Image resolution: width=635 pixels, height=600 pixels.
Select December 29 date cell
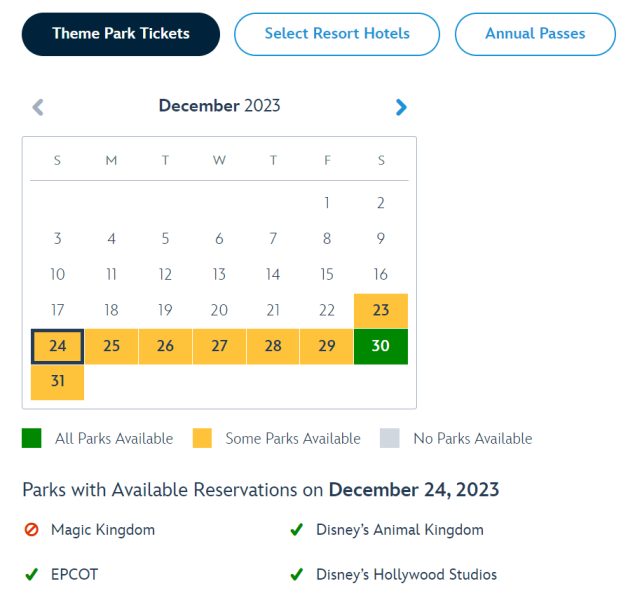[x=327, y=346]
